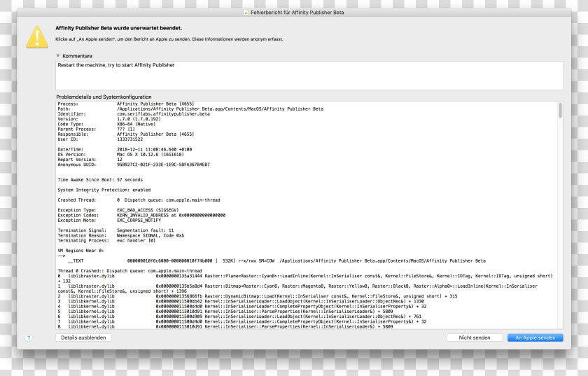Click stack frame 0 Raster::Plane LoadInline
The height and width of the screenshot is (376, 588).
(x=305, y=279)
